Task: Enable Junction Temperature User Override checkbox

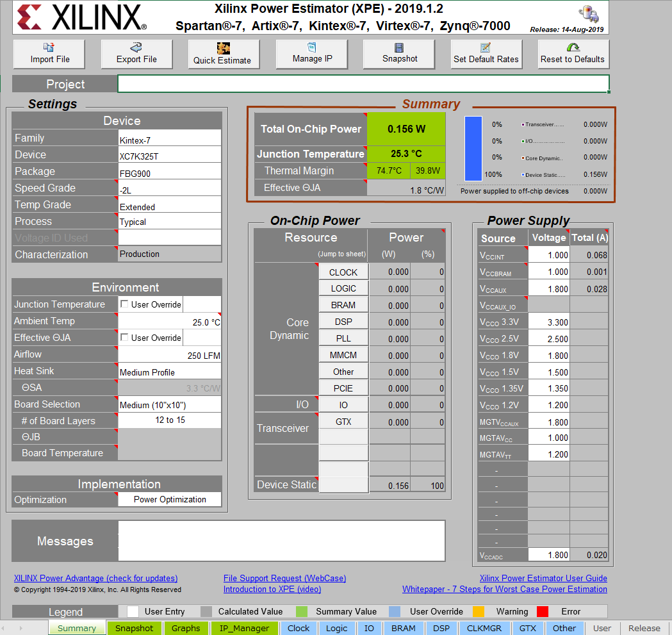Action: 124,304
